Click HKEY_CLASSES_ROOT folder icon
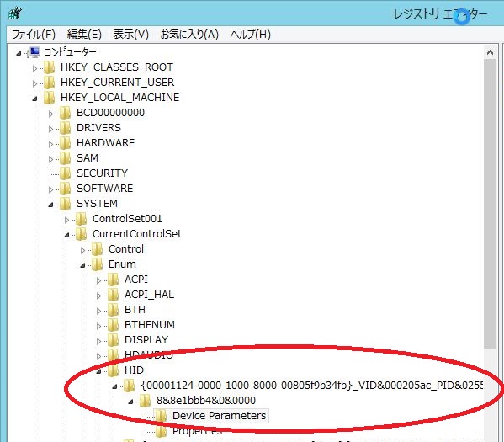504x442 pixels. [x=49, y=67]
